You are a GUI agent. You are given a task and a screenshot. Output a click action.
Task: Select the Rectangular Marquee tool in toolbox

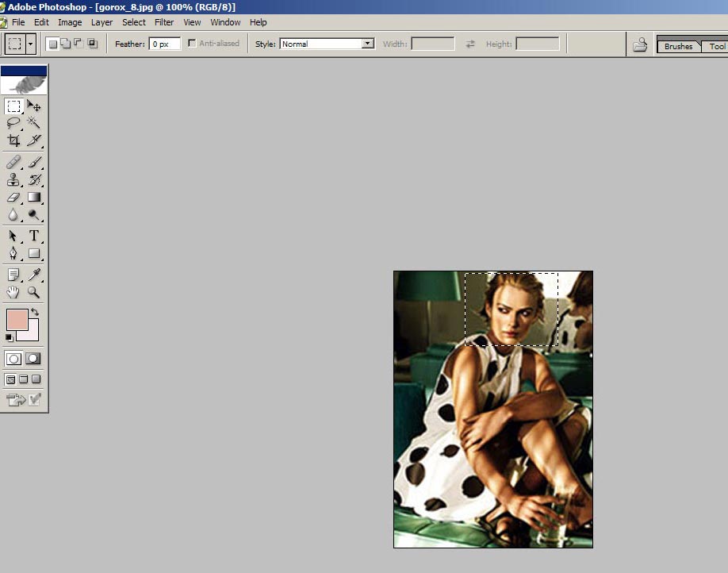[13, 106]
